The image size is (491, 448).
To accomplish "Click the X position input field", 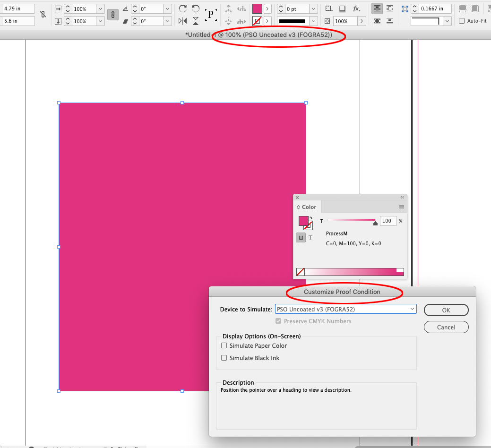I will coord(19,8).
